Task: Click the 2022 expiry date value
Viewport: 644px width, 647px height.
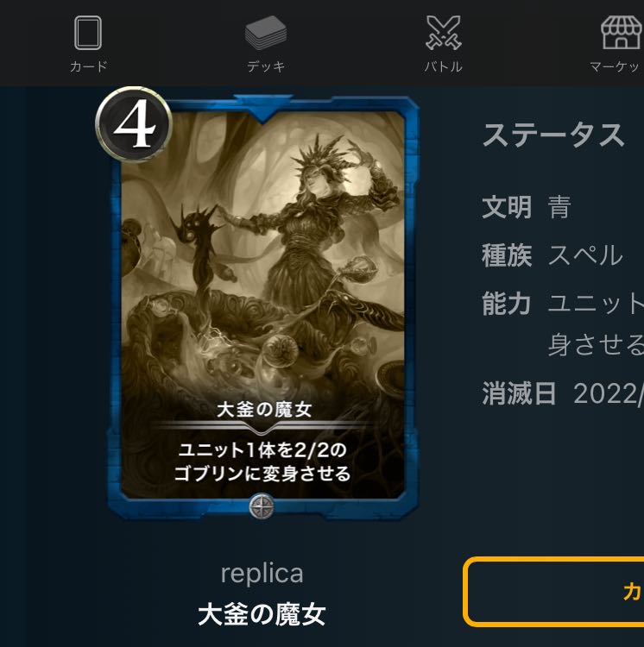Action: tap(609, 393)
